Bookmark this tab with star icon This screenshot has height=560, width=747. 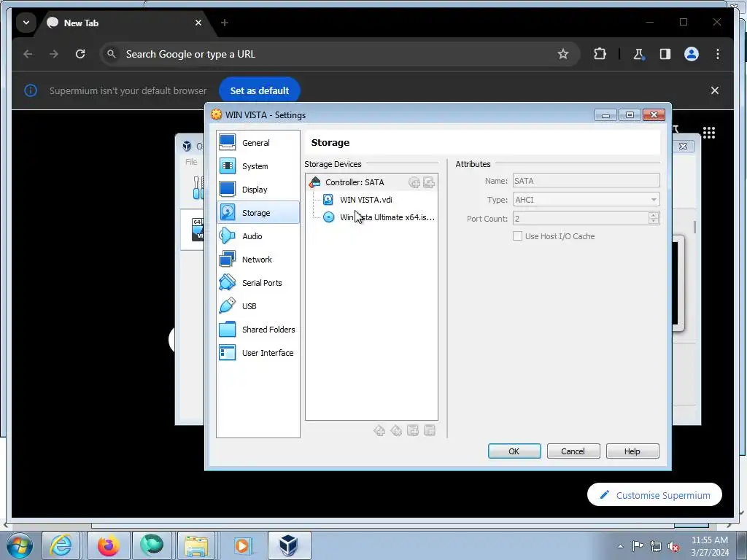562,54
